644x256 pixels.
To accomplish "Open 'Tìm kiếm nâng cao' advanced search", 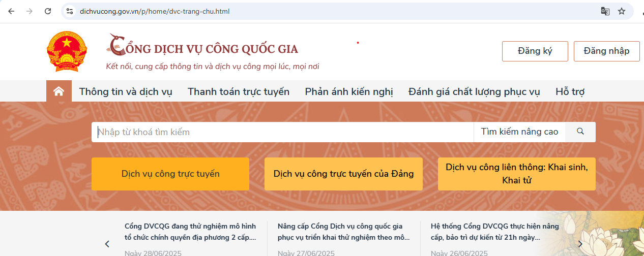I will [519, 132].
